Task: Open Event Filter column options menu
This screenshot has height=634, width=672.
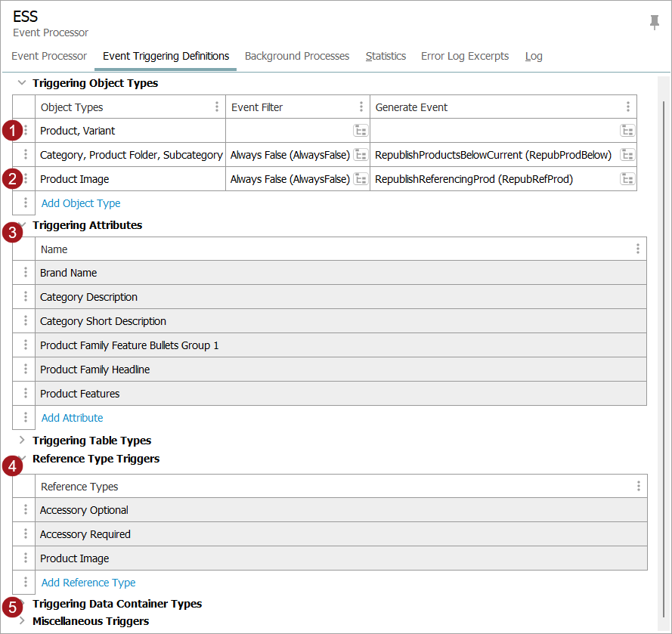Action: point(361,107)
